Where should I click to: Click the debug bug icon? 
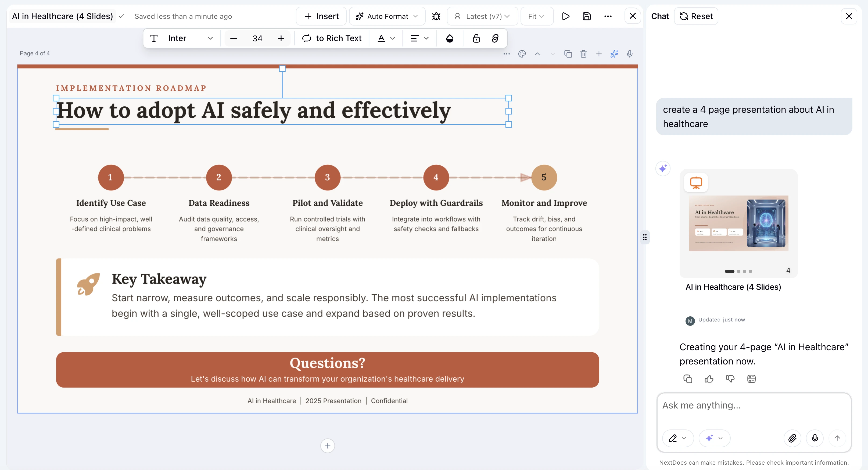436,16
